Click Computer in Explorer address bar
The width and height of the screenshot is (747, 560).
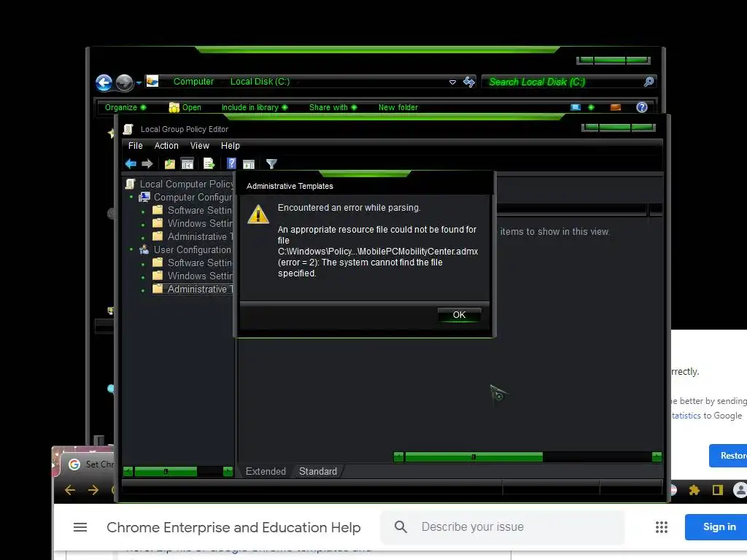[x=193, y=82]
